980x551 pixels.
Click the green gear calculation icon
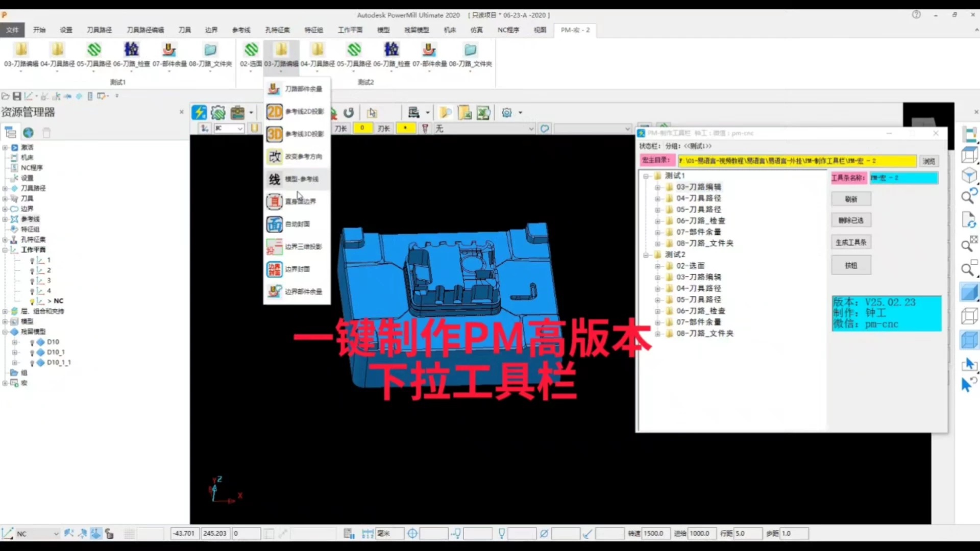point(218,112)
